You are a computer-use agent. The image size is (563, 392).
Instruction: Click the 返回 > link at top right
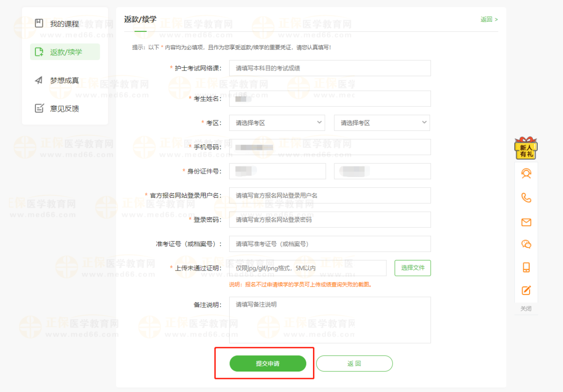(x=489, y=20)
